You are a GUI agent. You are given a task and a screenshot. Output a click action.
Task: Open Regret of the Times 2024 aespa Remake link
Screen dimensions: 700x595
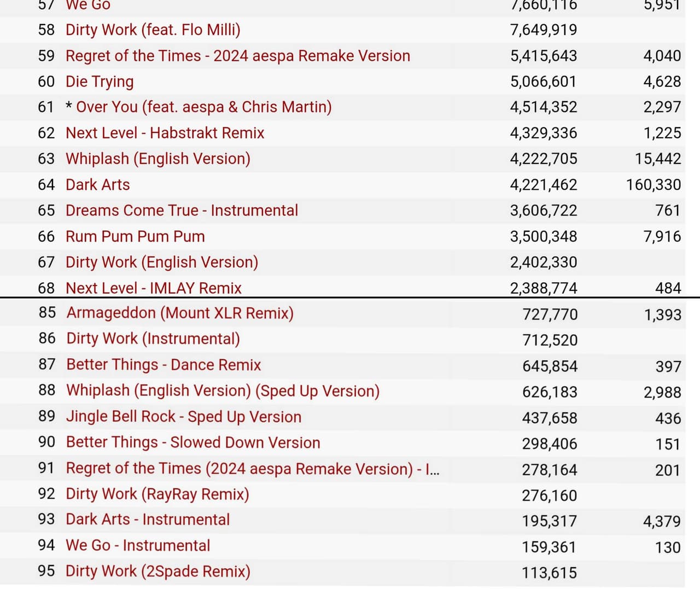click(238, 56)
